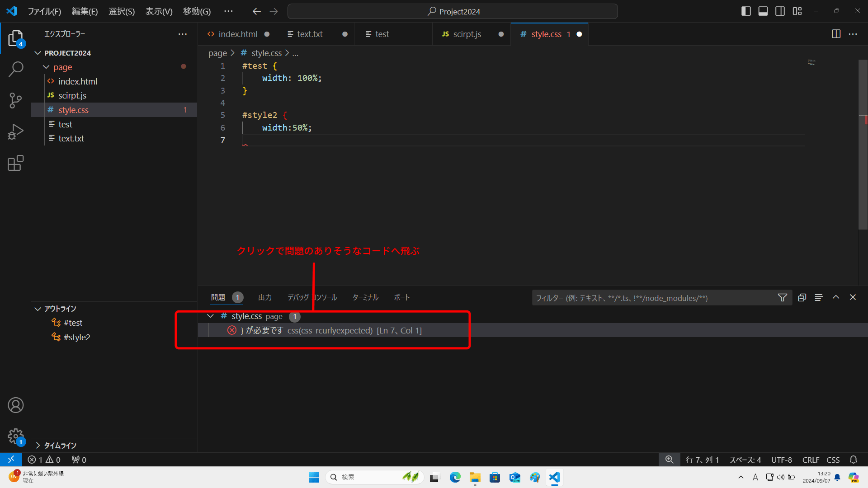Open notifications bell in status bar
Screen dimensions: 868x488
point(854,460)
